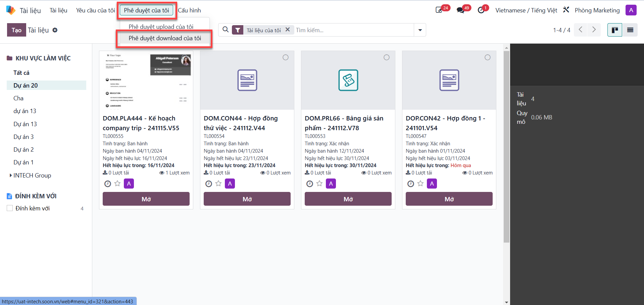This screenshot has width=644, height=305.
Task: Open the activities icon with badge 24
Action: 439,10
